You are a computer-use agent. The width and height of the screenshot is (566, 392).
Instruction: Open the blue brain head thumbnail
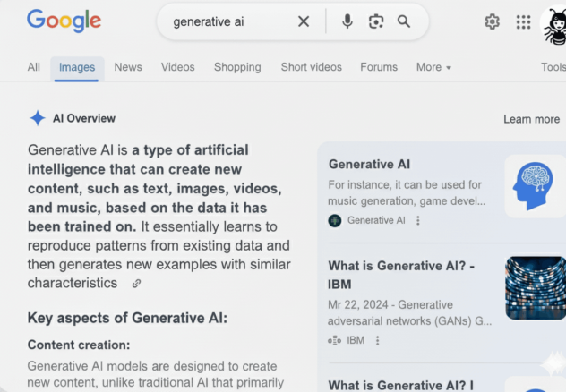click(535, 186)
